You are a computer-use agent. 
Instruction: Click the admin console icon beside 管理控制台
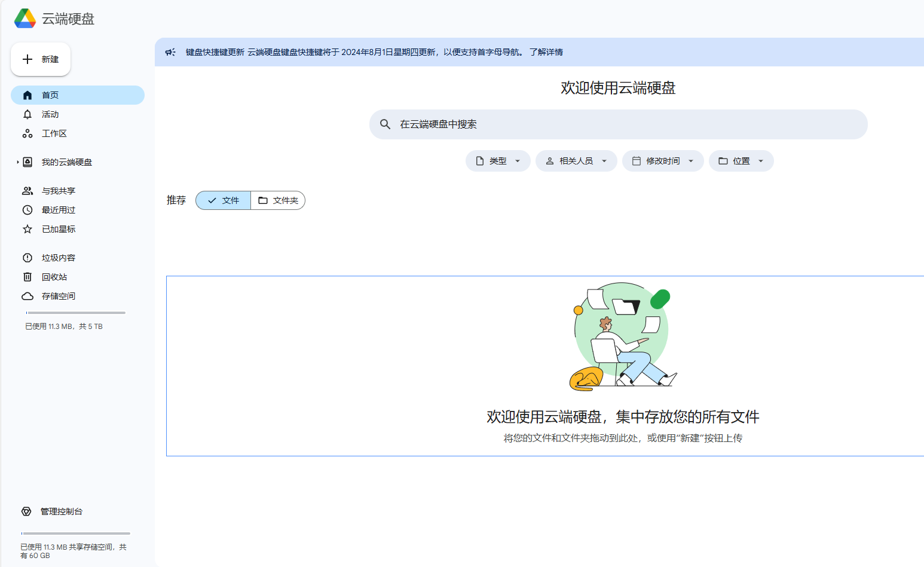tap(26, 511)
